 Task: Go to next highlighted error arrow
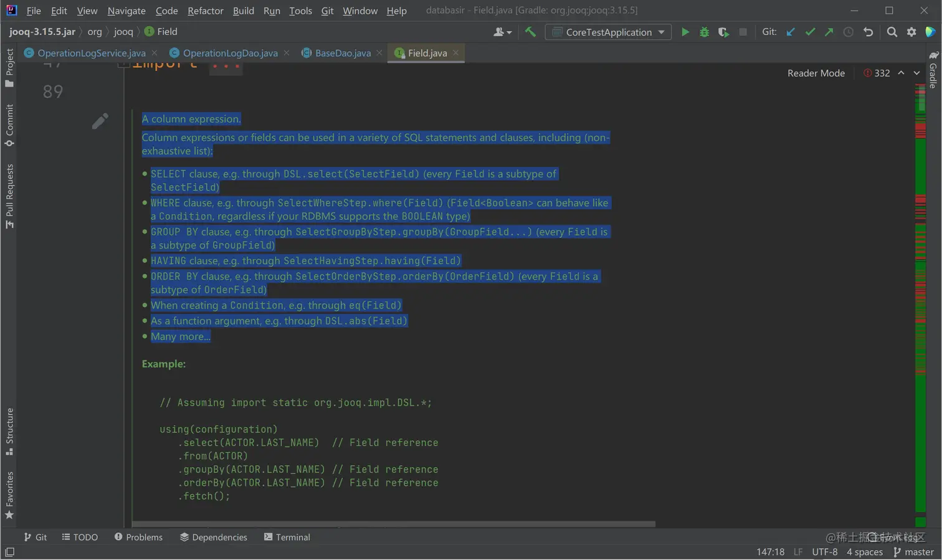pos(916,73)
